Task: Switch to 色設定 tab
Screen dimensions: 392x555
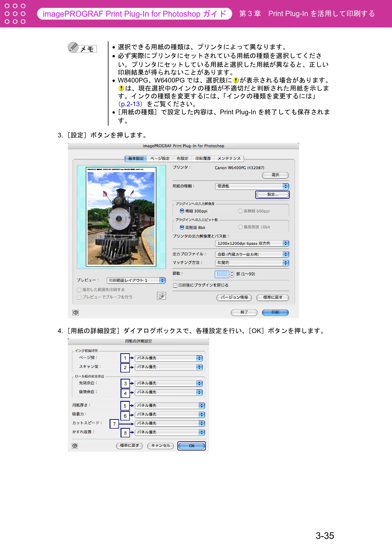Action: (182, 159)
